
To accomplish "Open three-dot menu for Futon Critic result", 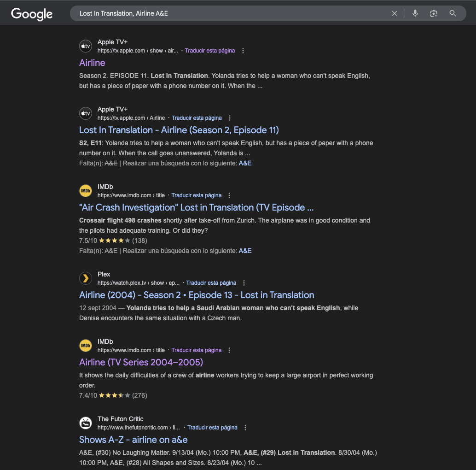I will coord(245,428).
